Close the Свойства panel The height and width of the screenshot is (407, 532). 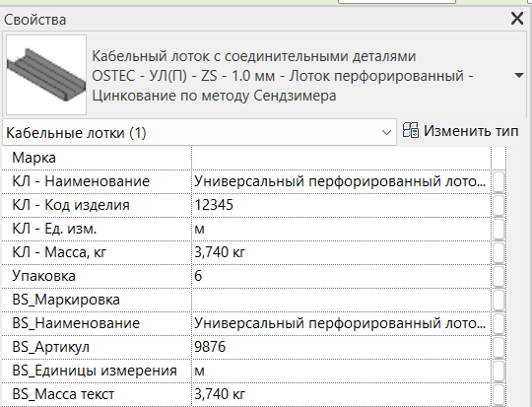tap(517, 19)
